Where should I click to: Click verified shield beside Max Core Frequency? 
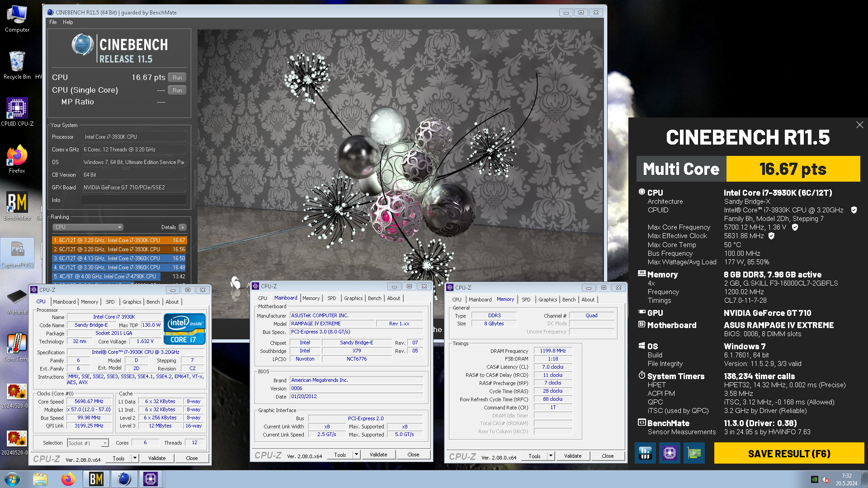click(795, 227)
